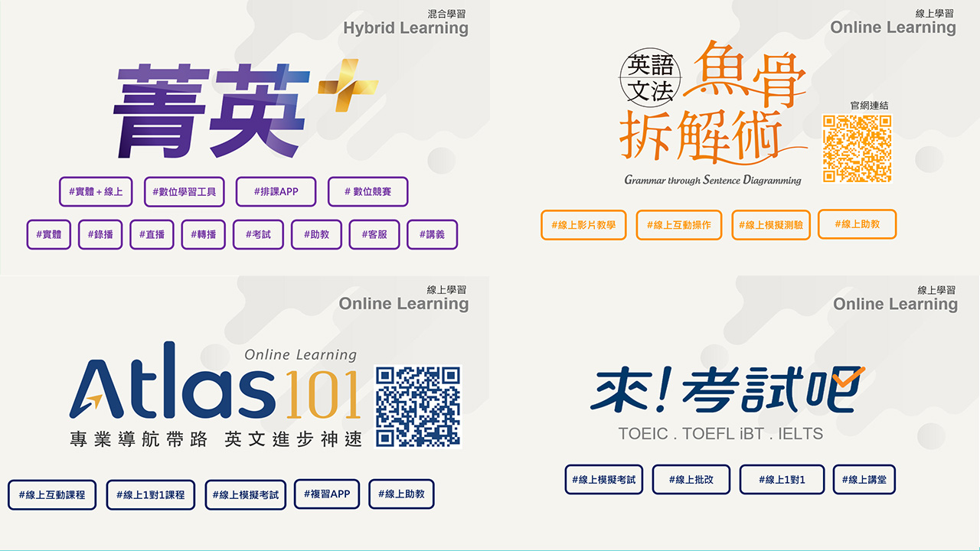Click the 魚骨拆解術 orange logo

pyautogui.click(x=712, y=103)
